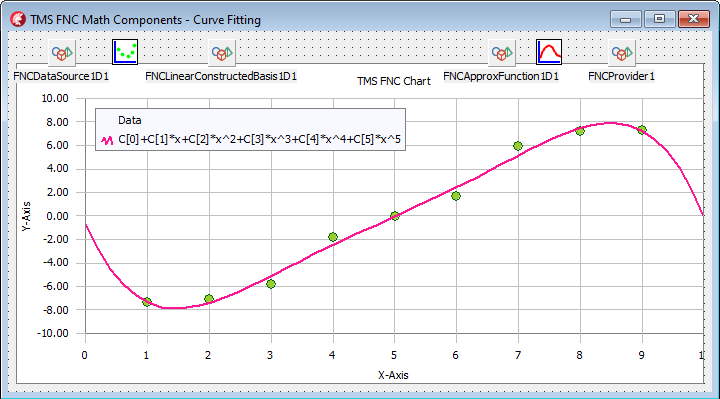Click the Y-Axis title label

[x=26, y=216]
